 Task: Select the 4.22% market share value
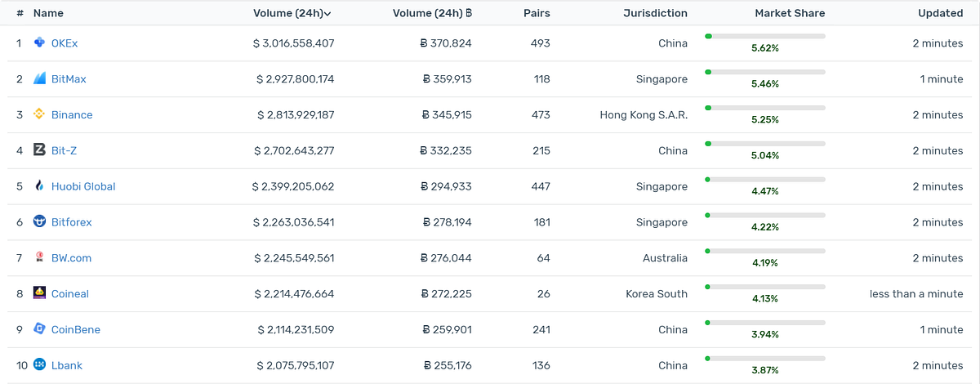tap(765, 227)
